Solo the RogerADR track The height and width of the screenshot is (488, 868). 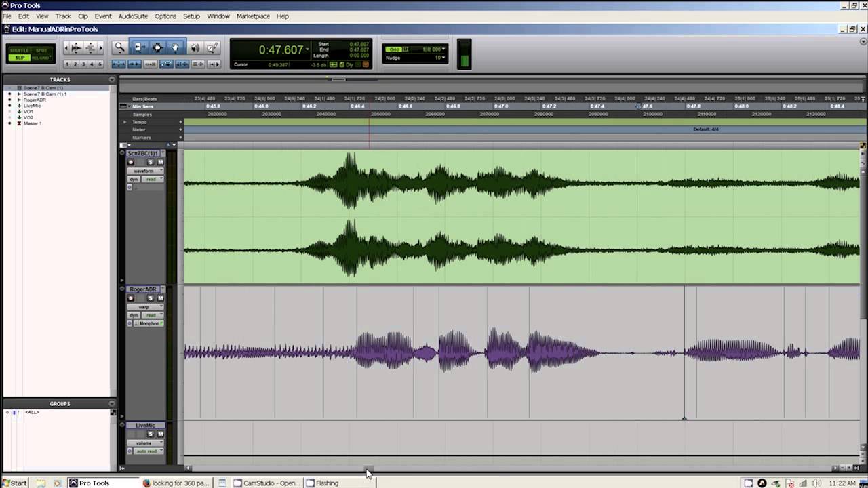[x=151, y=298]
